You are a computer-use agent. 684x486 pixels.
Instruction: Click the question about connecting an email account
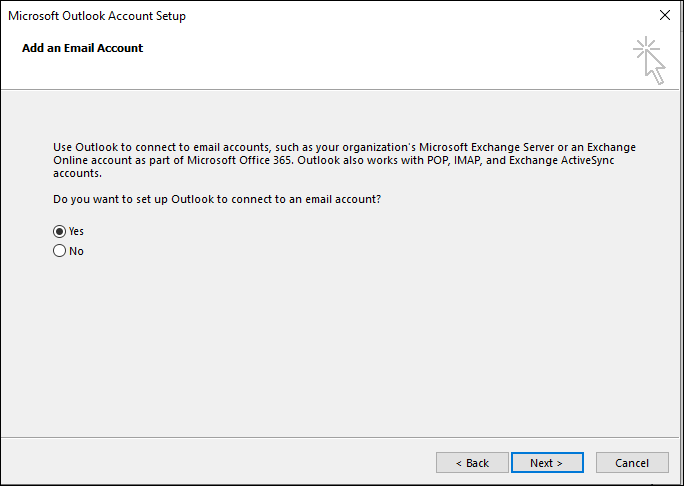217,199
